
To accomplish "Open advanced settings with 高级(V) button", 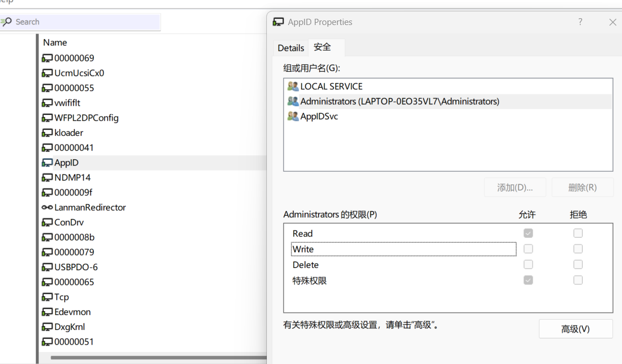I will point(575,329).
